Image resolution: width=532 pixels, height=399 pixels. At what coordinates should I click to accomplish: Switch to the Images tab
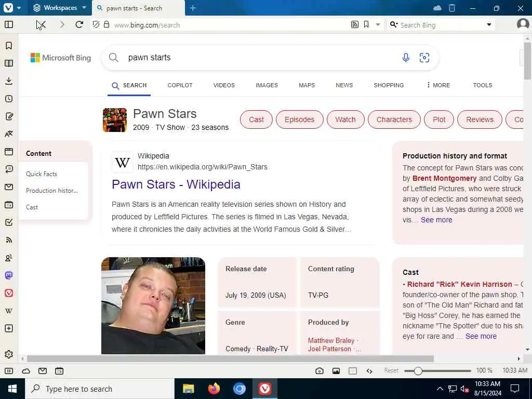267,85
